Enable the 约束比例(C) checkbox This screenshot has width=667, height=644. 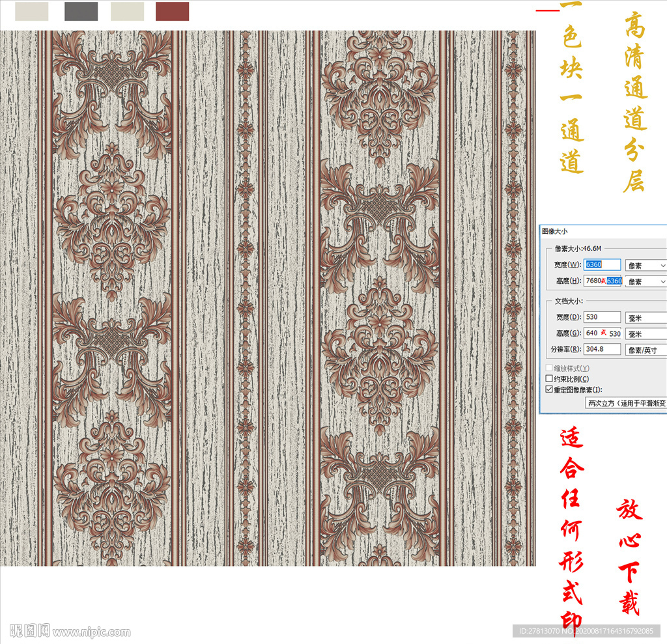[x=549, y=378]
